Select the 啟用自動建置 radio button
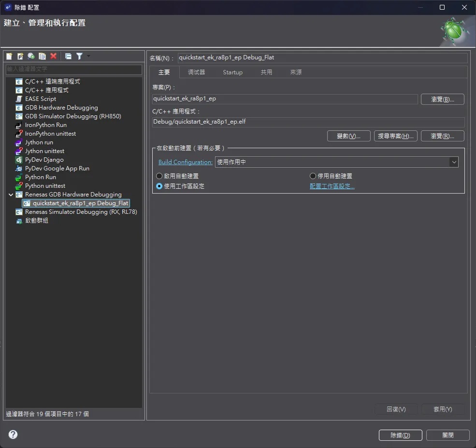The height and width of the screenshot is (448, 476). coord(159,176)
